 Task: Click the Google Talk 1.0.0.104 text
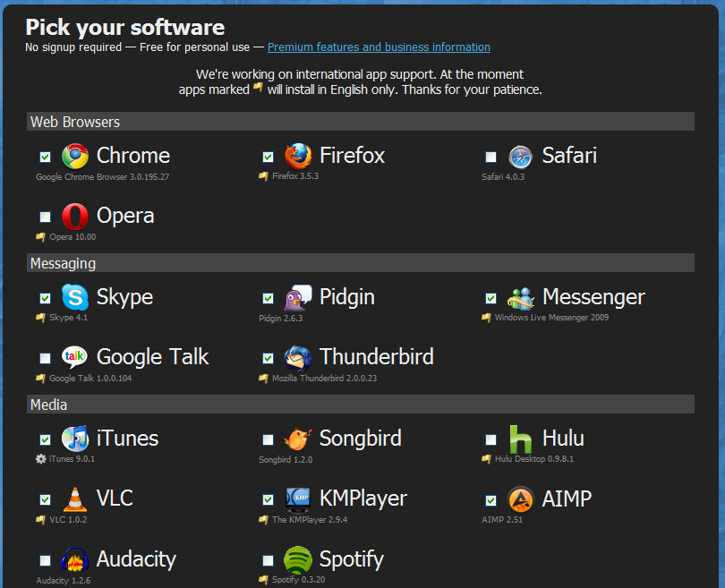click(90, 379)
